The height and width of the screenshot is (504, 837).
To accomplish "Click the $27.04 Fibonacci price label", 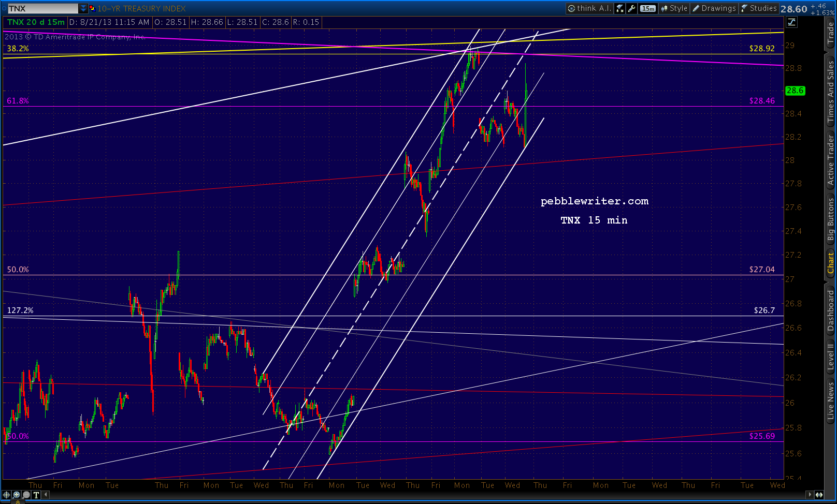I will tap(762, 269).
